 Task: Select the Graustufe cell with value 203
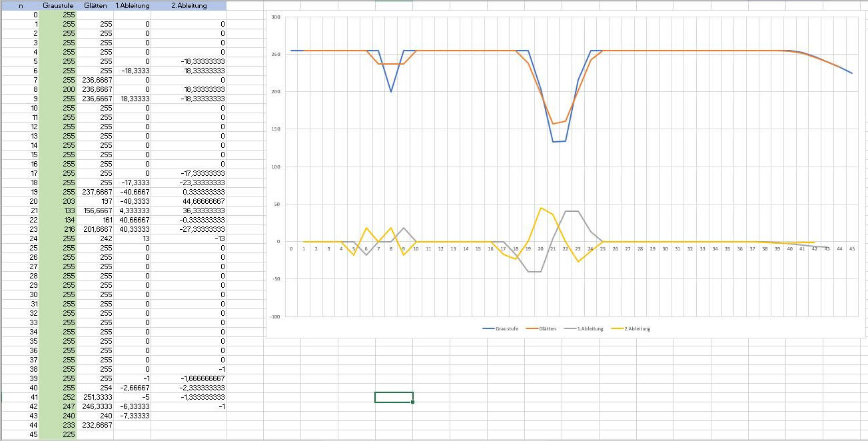tap(57, 201)
